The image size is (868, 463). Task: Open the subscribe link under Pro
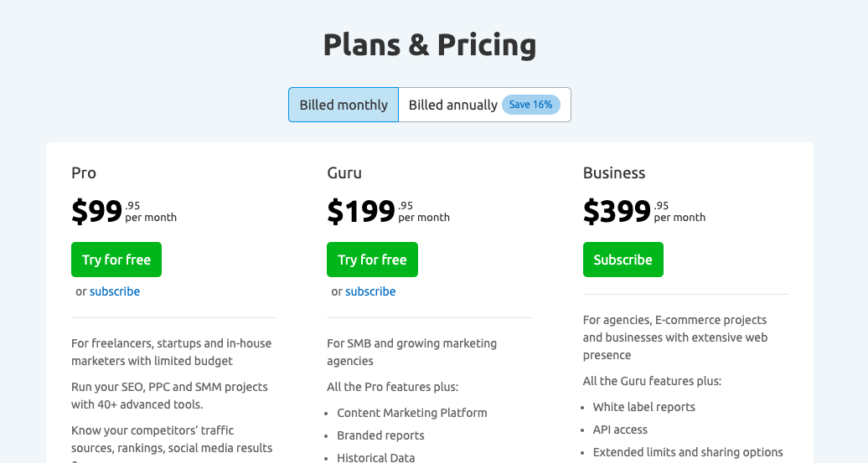point(115,291)
